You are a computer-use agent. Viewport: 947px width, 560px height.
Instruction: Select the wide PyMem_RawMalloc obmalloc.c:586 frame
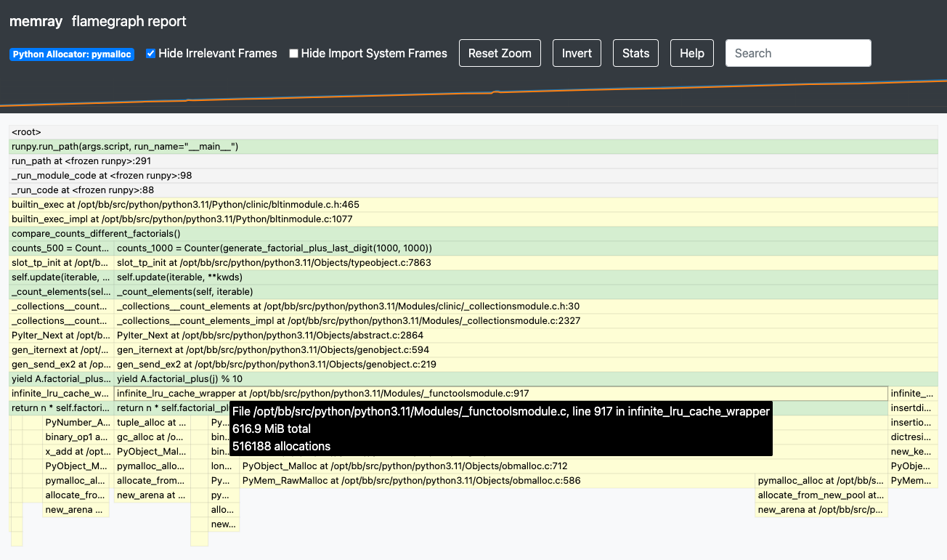tap(497, 481)
